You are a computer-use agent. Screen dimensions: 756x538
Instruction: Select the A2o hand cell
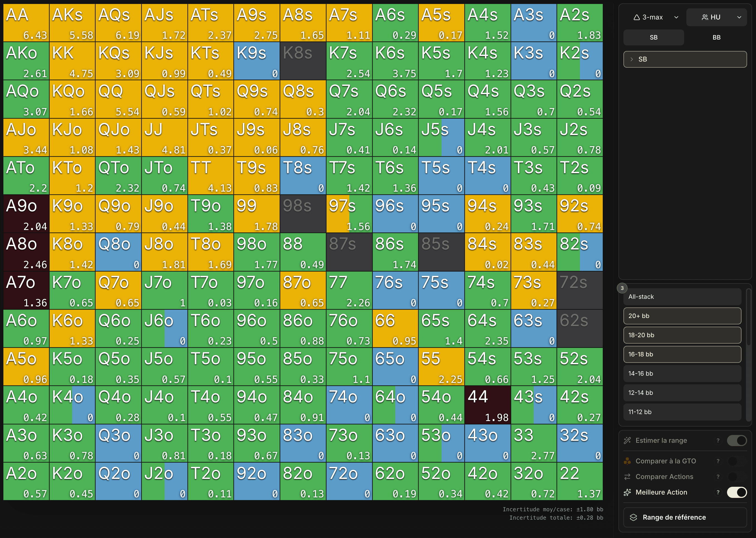tap(26, 481)
